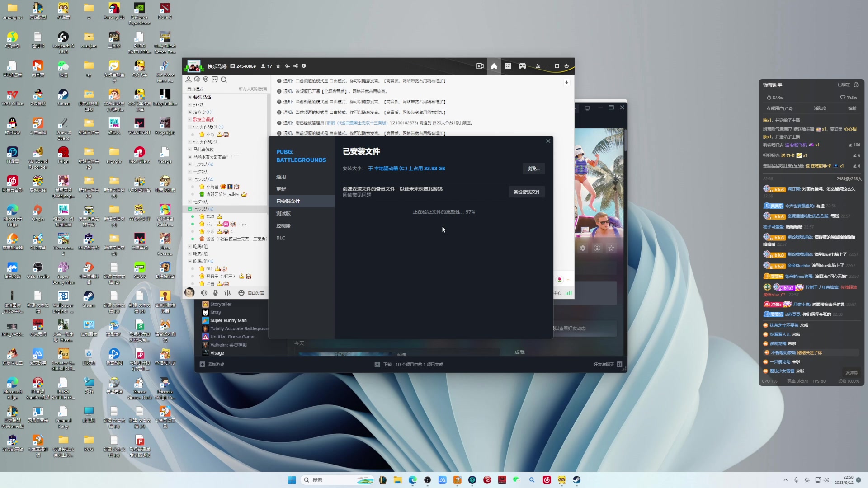Open File Explorer from the taskbar
This screenshot has width=868, height=488.
tap(397, 480)
